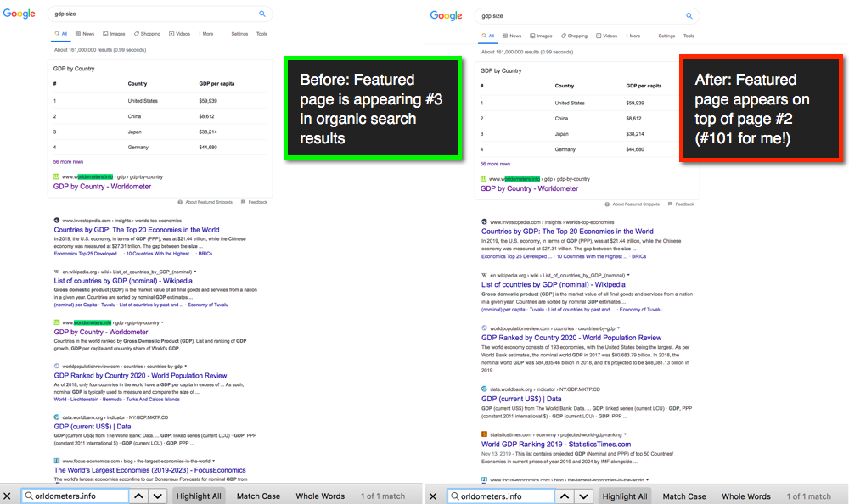This screenshot has height=504, width=849.
Task: Toggle Whole Words in After screenshot find bar
Action: click(x=746, y=496)
